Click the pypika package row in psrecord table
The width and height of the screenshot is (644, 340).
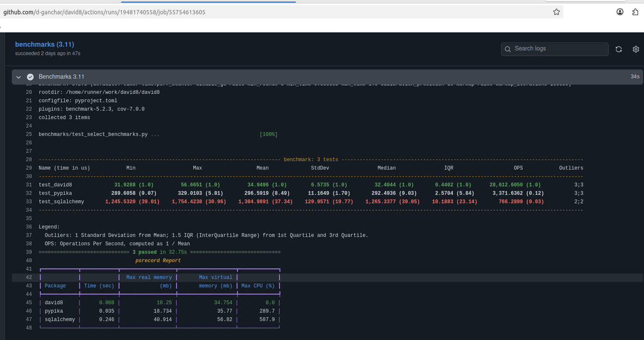[x=159, y=312]
